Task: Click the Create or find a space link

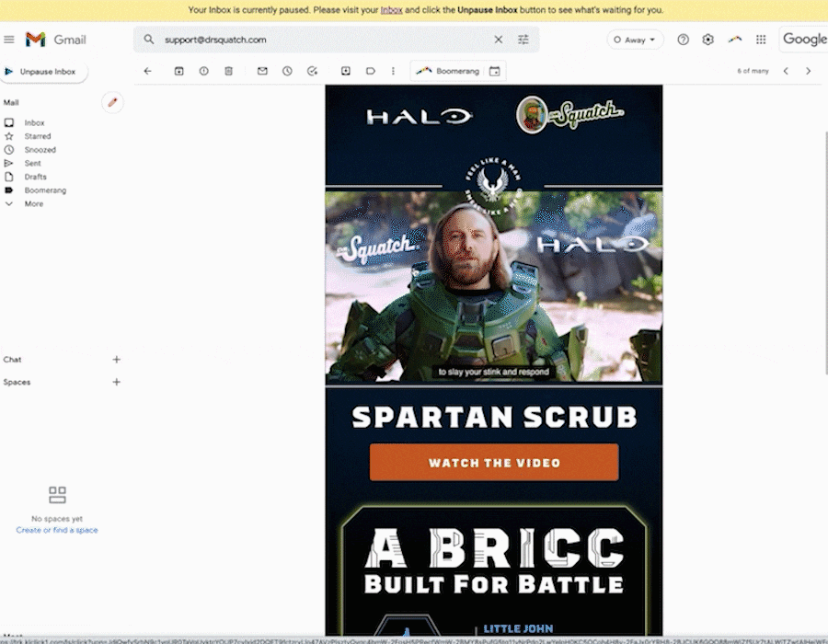Action: click(x=57, y=530)
